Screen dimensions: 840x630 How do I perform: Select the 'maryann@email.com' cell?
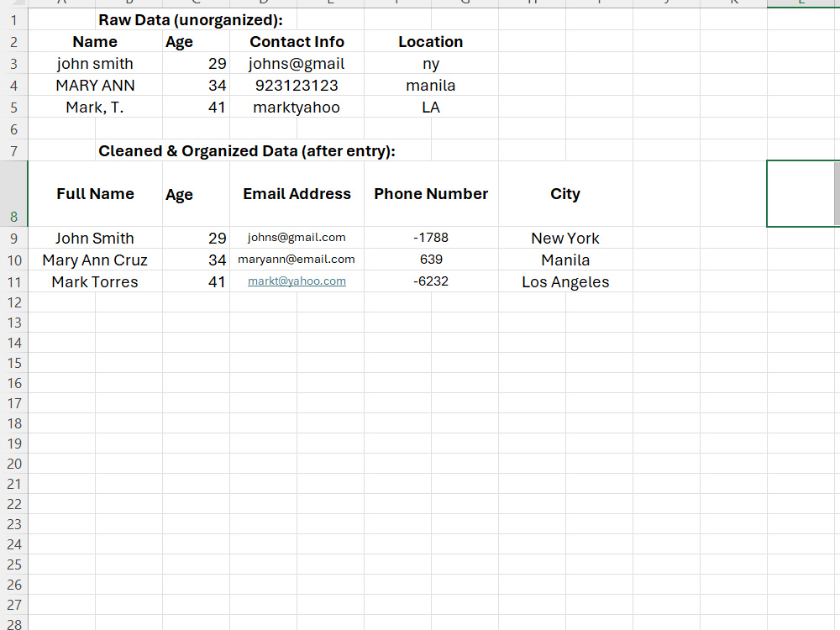[297, 260]
